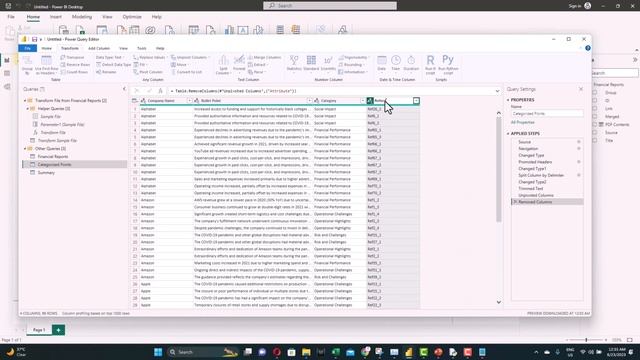
Task: Expand the formula bar with its chevron
Action: coord(497,91)
